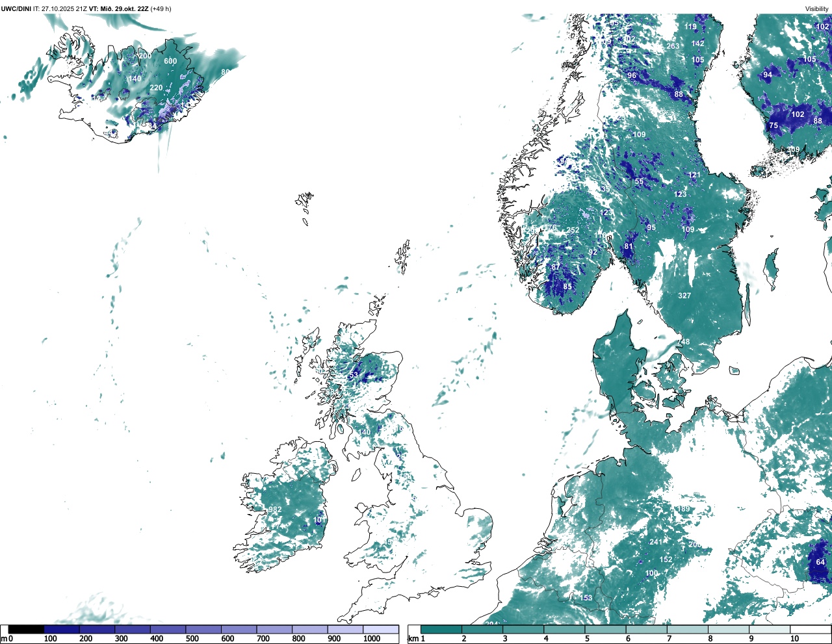
Task: Click the '75' visibility value in Finland
Action: (x=773, y=126)
